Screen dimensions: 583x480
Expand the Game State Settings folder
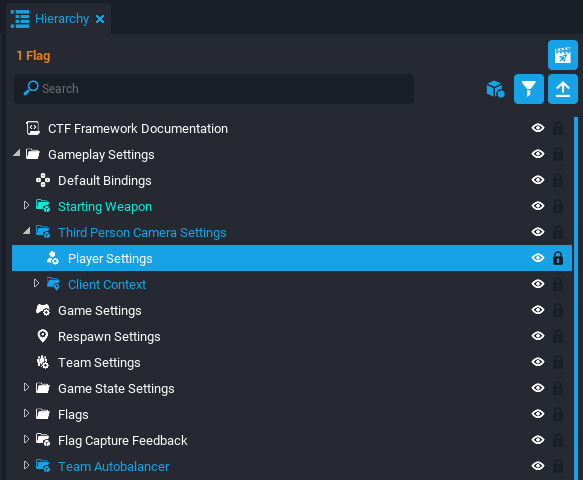pos(26,388)
